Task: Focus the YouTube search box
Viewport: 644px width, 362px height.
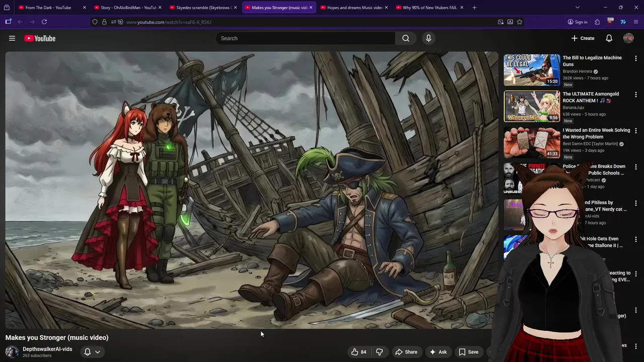Action: coord(305,38)
